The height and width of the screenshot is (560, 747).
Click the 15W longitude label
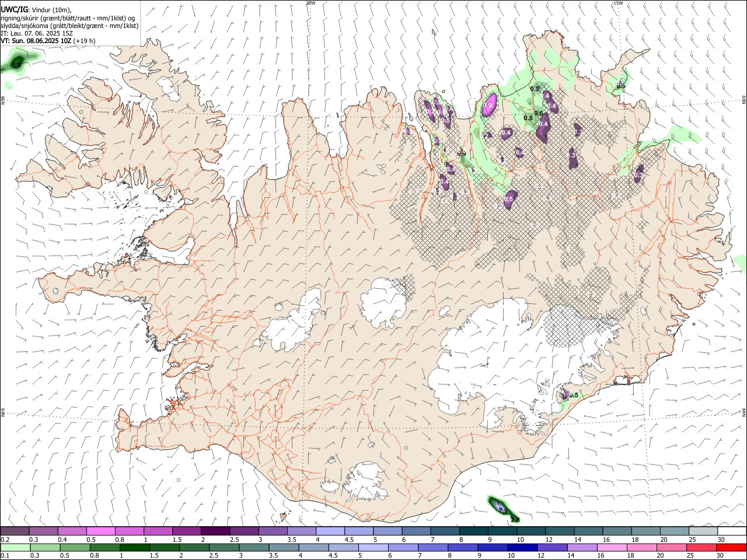(618, 3)
